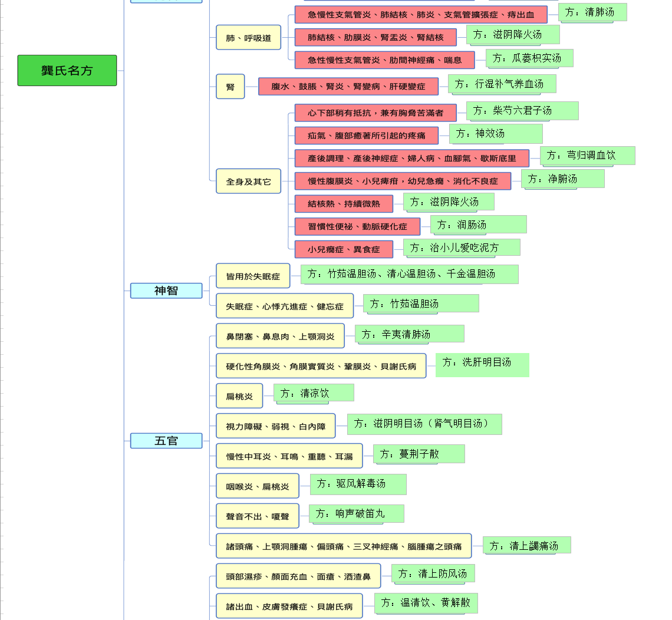Select the 方：清上防风汤 label
672x620 pixels.
pos(433,573)
